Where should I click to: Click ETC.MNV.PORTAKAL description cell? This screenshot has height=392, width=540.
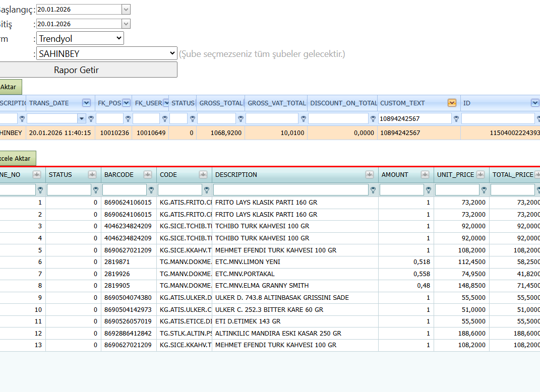tap(295, 274)
